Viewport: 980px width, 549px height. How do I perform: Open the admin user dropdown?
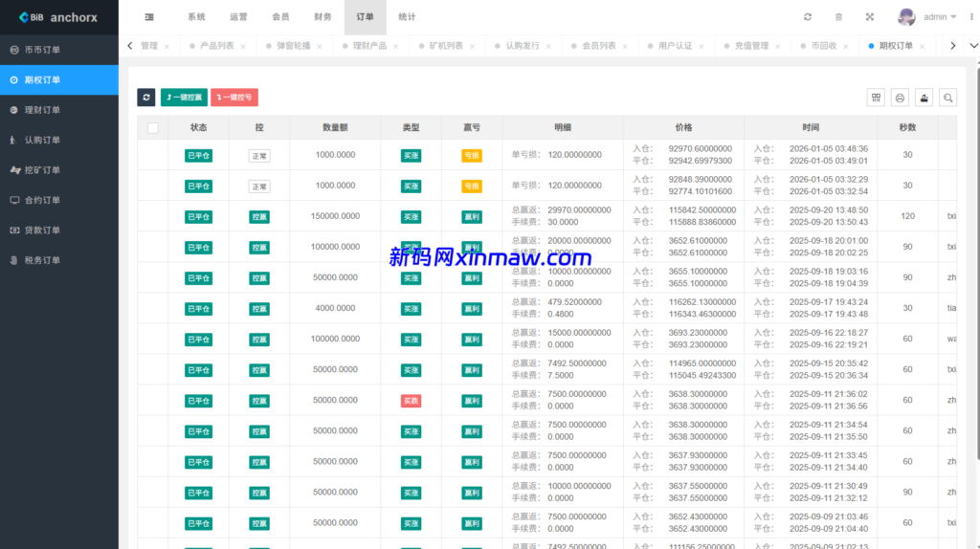coord(940,17)
